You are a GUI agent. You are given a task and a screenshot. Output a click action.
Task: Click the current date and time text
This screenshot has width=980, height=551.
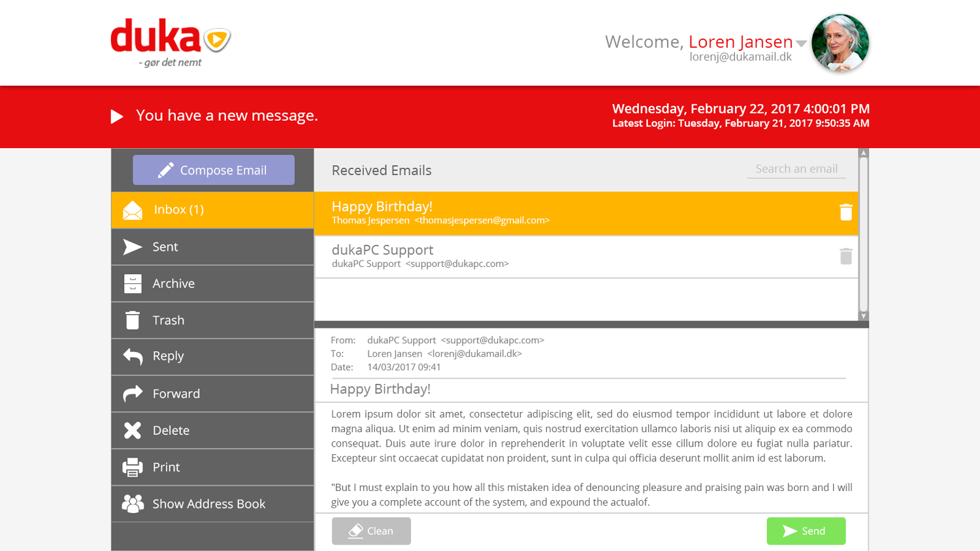(x=741, y=108)
